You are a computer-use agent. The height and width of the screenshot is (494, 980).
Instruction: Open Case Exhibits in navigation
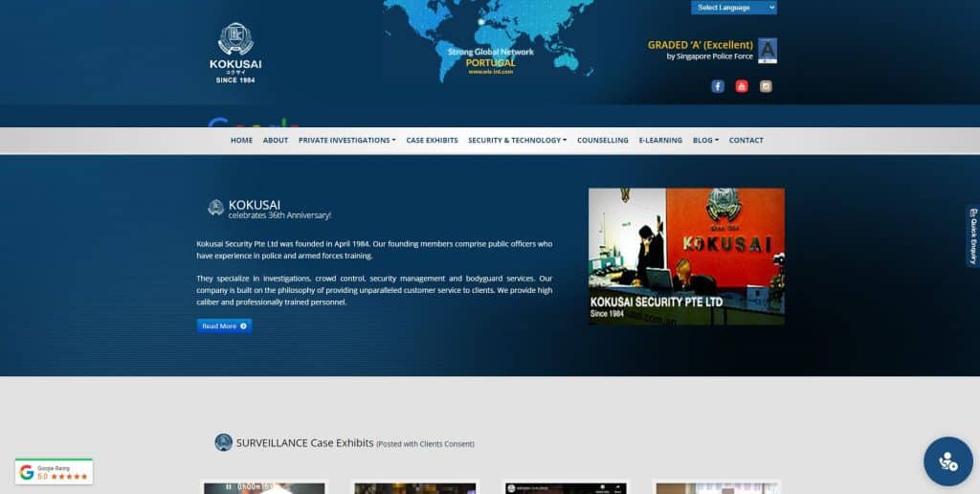[x=432, y=140]
